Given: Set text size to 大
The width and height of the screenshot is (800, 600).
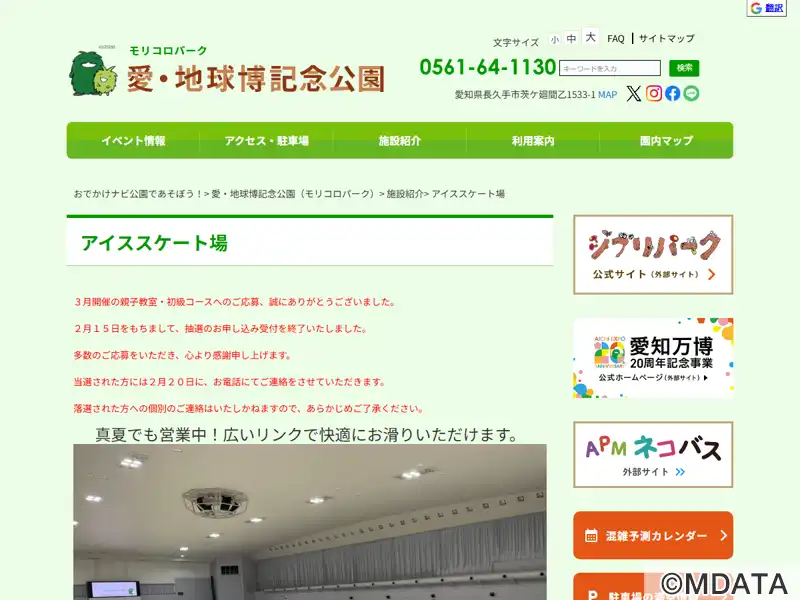Looking at the screenshot, I should pyautogui.click(x=590, y=37).
